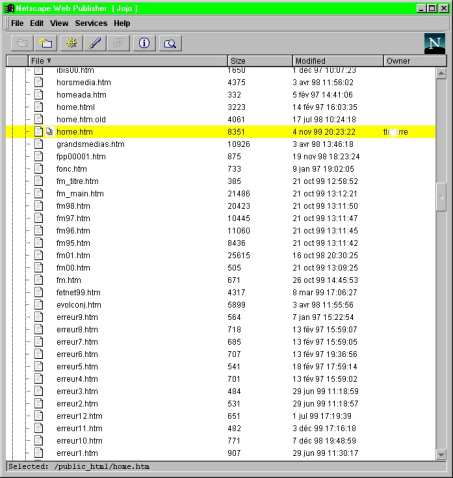Select the file fm_titre.htm
Viewport: 453px width, 478px height.
pos(77,181)
